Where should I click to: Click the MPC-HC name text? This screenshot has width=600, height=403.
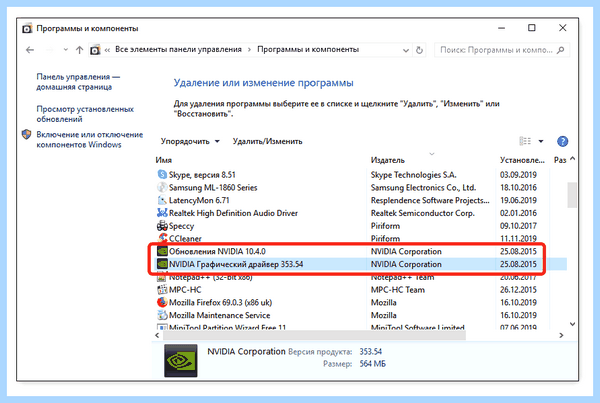(x=185, y=289)
